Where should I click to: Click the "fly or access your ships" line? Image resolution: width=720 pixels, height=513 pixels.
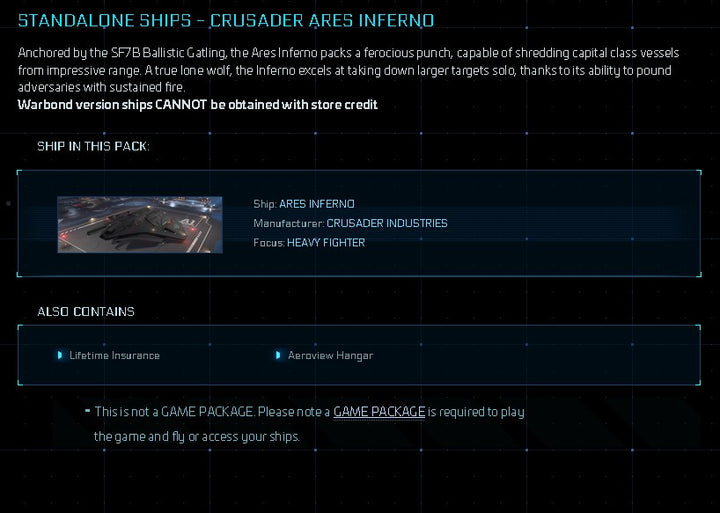click(197, 437)
